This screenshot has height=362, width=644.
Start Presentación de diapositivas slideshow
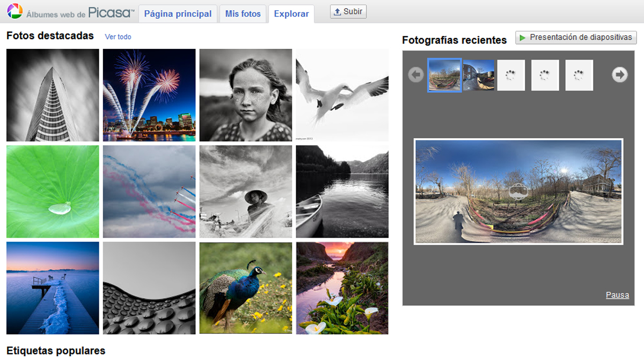(576, 38)
